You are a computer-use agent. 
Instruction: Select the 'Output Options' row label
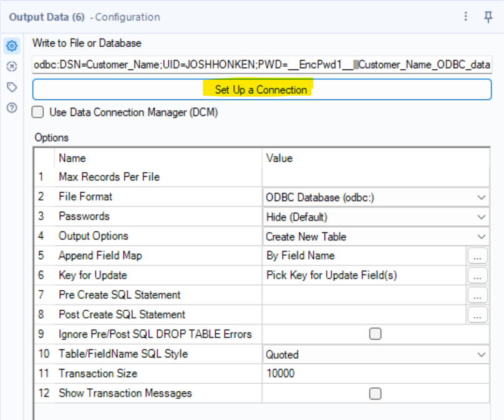tap(94, 236)
